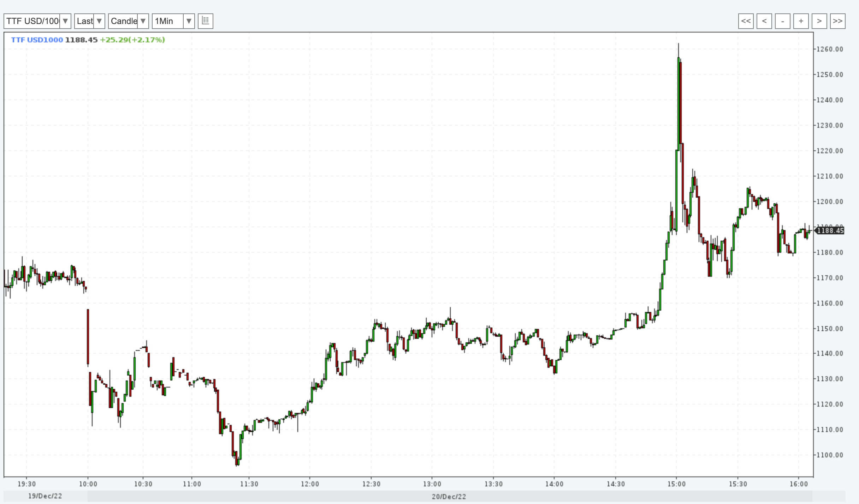Select the 20/Dec/22 date segment
Screen dimensions: 859x504
[449, 497]
